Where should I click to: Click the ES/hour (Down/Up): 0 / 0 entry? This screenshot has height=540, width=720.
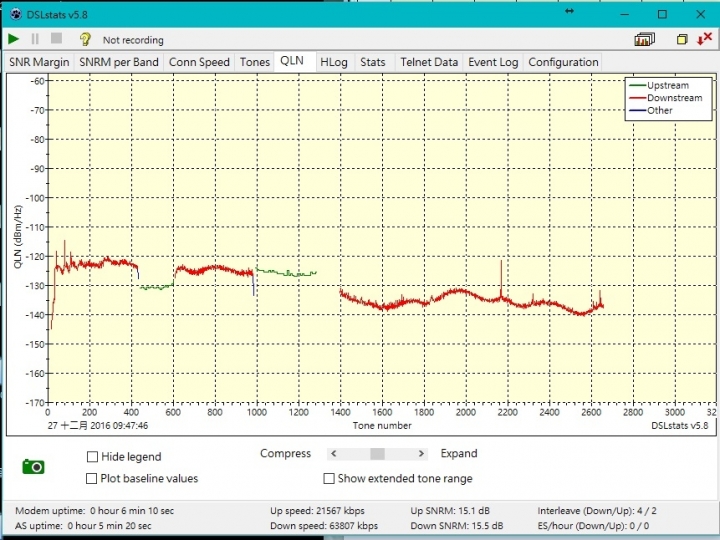tap(593, 526)
